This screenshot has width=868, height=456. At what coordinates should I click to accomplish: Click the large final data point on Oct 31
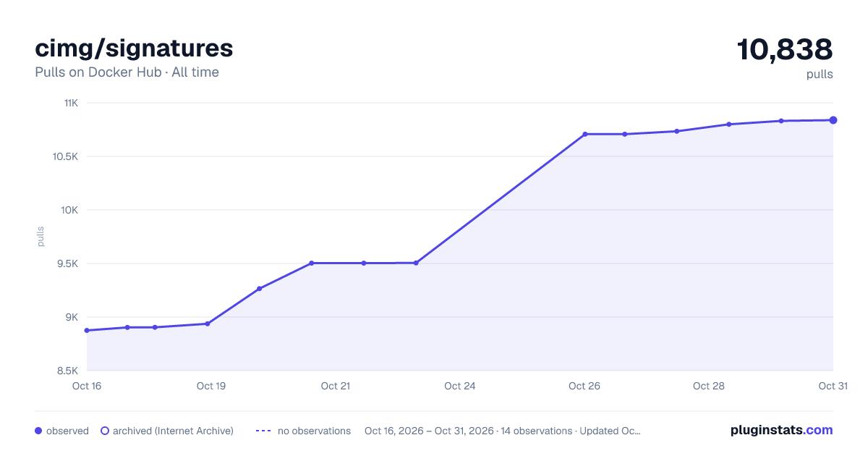(x=833, y=120)
